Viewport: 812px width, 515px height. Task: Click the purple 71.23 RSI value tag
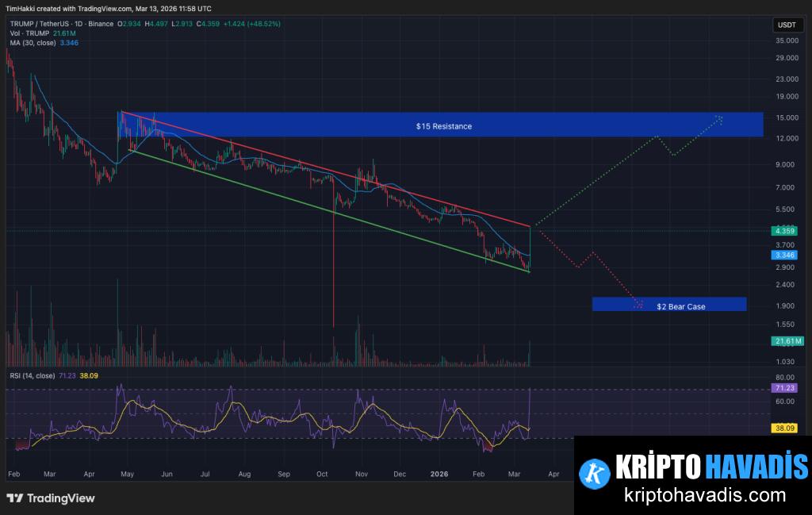[x=786, y=388]
